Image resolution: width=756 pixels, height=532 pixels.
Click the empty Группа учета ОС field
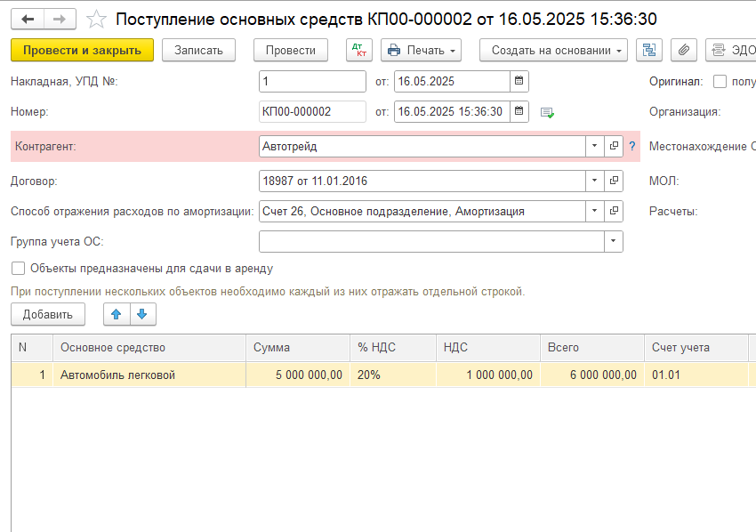tap(431, 242)
